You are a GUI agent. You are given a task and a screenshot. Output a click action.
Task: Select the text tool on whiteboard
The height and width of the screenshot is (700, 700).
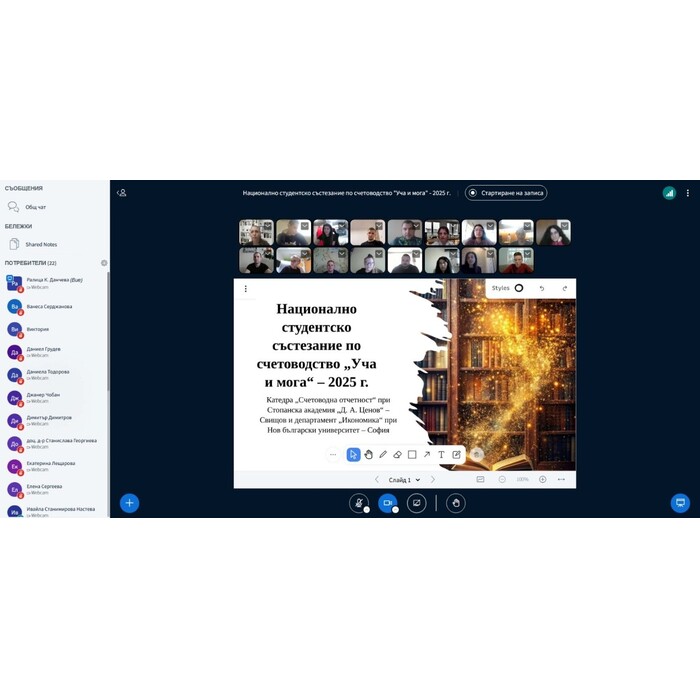pos(441,455)
